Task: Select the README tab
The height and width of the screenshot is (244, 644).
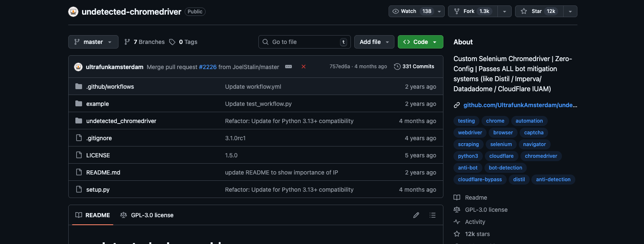Action: pos(97,215)
